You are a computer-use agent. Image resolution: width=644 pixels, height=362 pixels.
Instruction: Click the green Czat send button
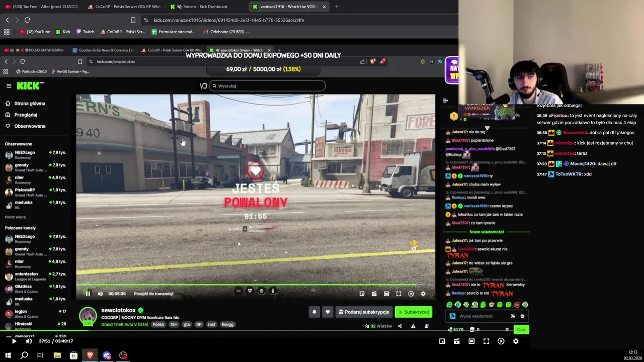tap(521, 329)
